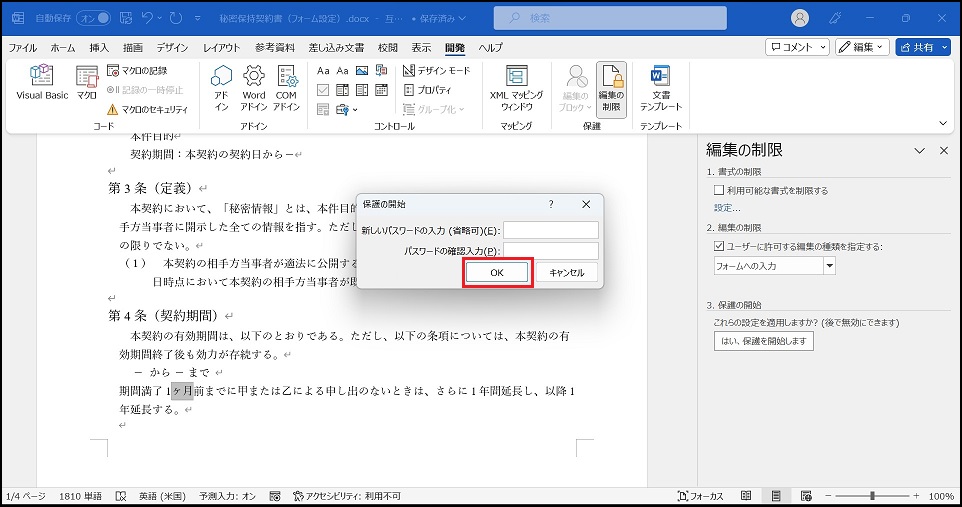962x507 pixels.
Task: Insert checkbox content control
Action: click(x=323, y=90)
